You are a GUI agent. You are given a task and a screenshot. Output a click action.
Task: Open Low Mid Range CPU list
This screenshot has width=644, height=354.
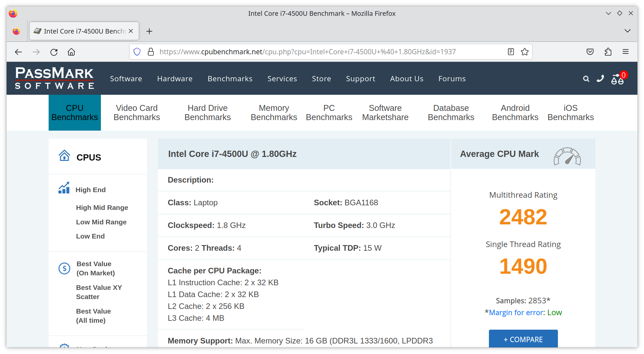tap(101, 222)
